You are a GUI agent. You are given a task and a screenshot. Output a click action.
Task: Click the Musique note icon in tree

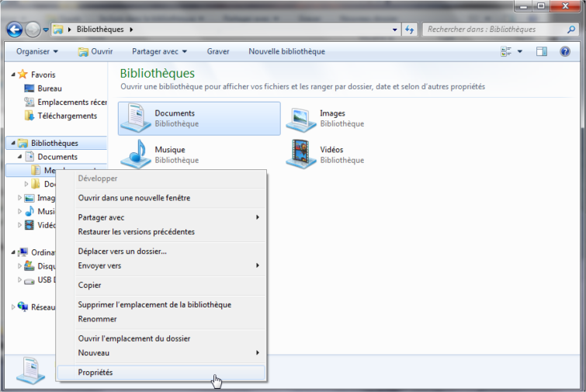(x=29, y=211)
